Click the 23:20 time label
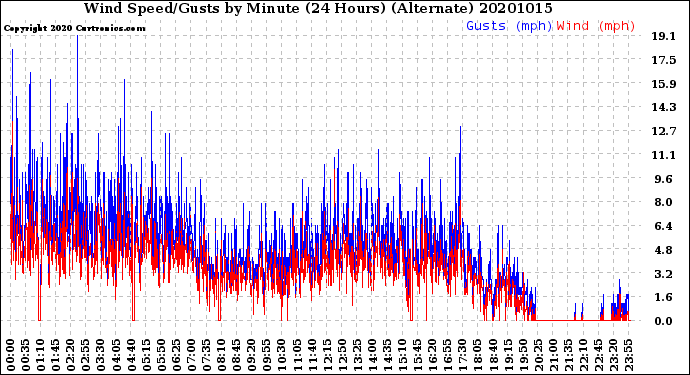Viewport: 690px width, 375px height. 613,355
